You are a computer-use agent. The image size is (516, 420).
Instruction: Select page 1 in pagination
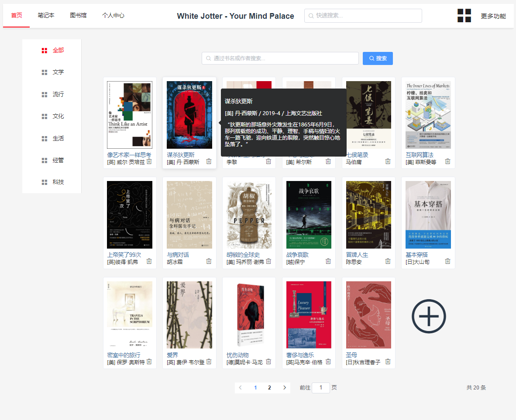255,388
